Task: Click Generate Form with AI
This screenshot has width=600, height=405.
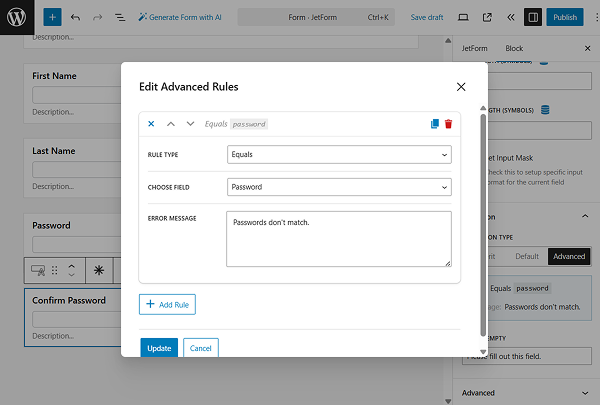Action: (180, 17)
